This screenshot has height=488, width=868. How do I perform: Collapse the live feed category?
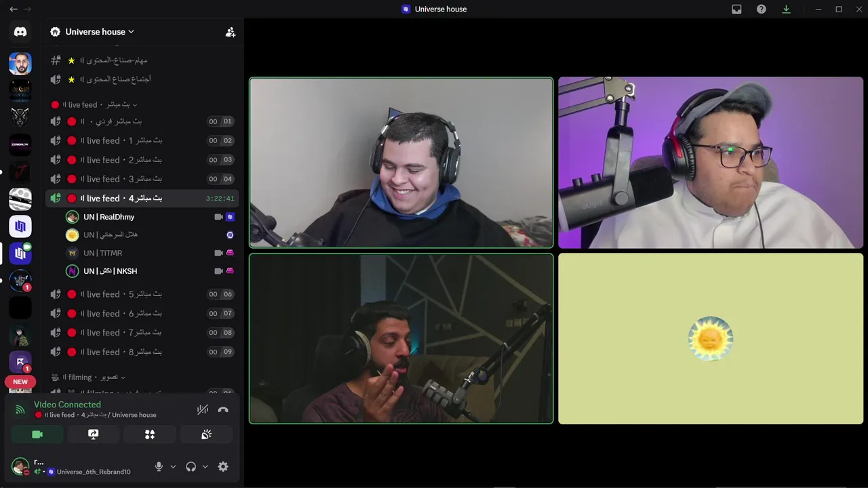pyautogui.click(x=95, y=104)
